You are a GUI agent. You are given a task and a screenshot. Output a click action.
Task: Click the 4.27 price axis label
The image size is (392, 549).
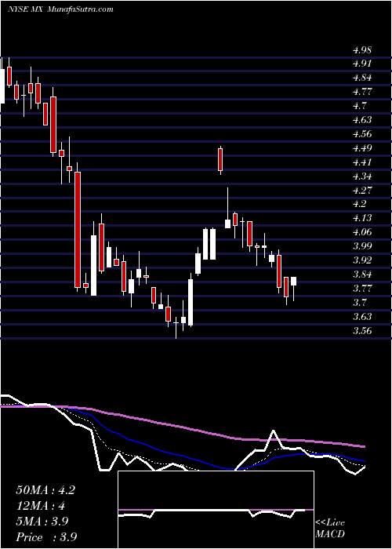(362, 191)
